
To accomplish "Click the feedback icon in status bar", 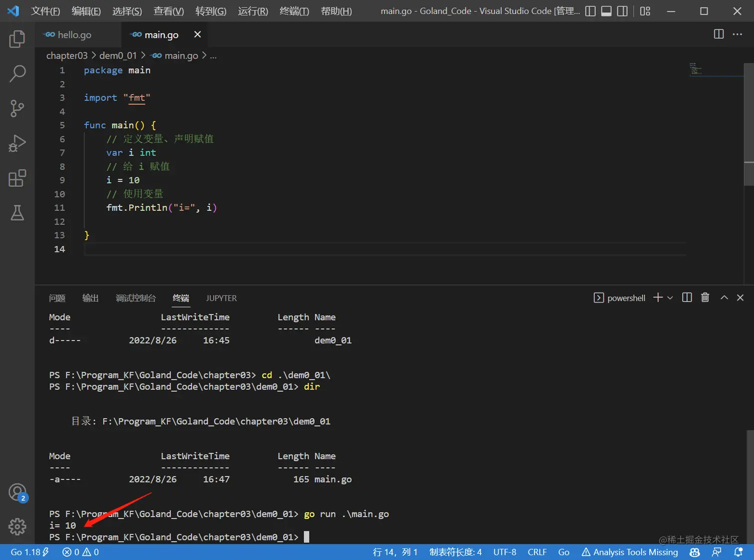I will tap(717, 552).
